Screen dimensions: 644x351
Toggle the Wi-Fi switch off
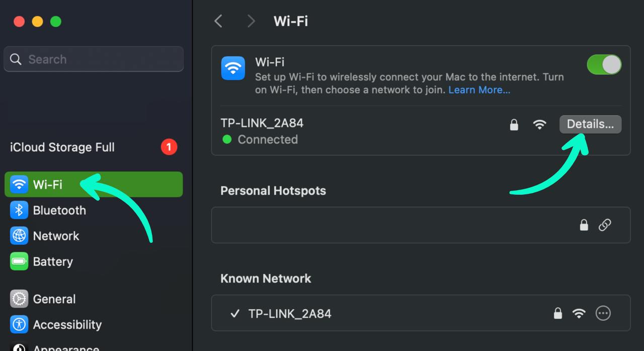[x=604, y=65]
